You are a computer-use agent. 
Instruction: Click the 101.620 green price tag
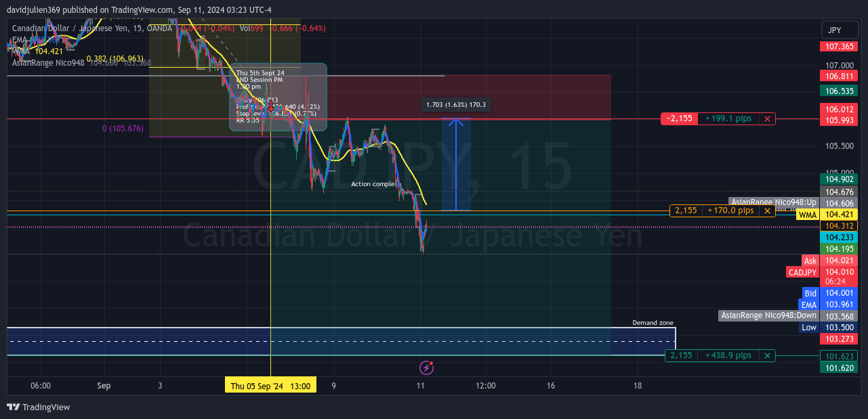839,368
